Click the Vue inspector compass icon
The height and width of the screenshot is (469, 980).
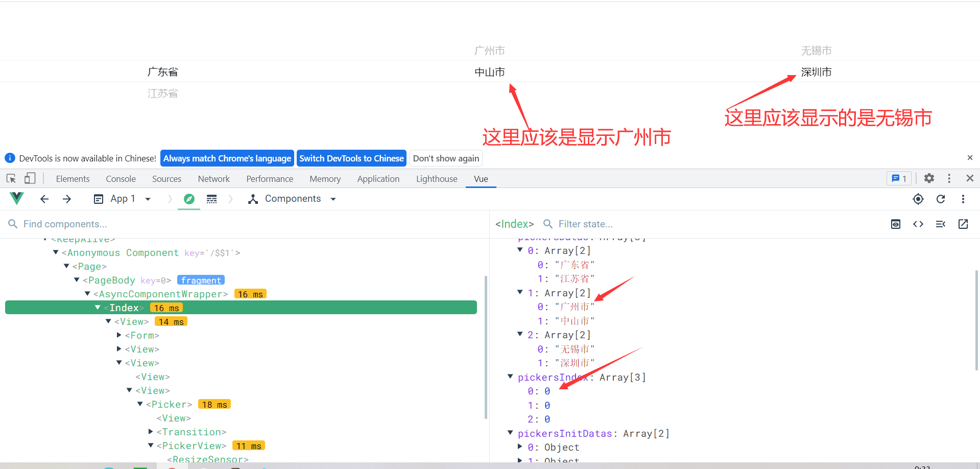189,199
